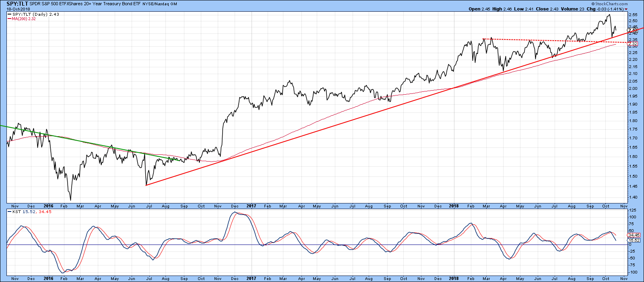
Task: Click the 2.43 price tag on the right axis
Action: tap(632, 30)
